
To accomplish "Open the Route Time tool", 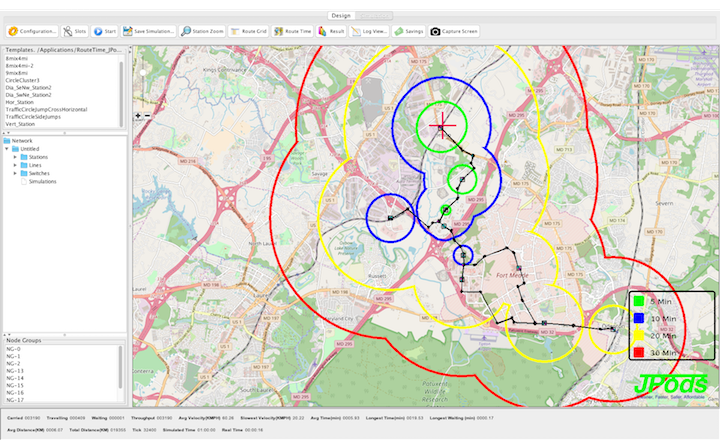I will [x=292, y=31].
